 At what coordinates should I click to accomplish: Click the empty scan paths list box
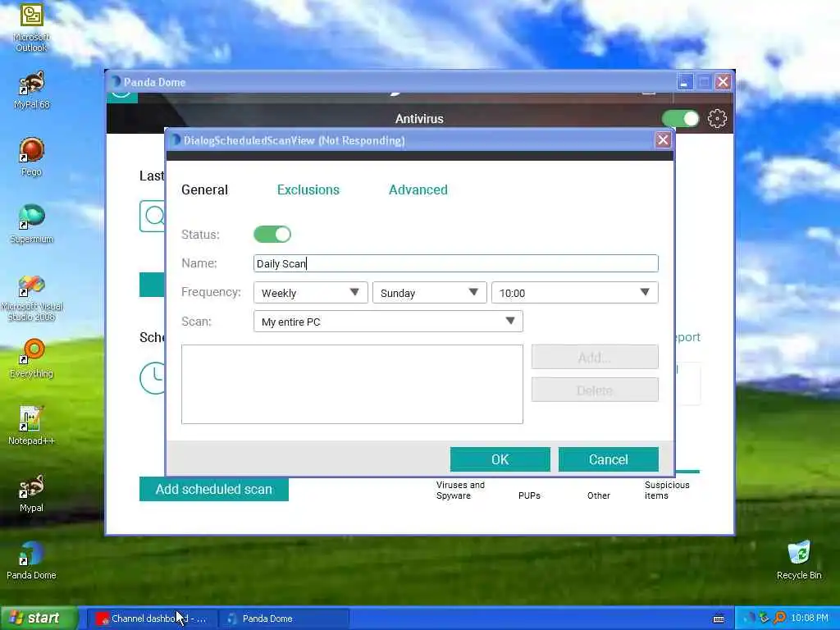click(352, 384)
